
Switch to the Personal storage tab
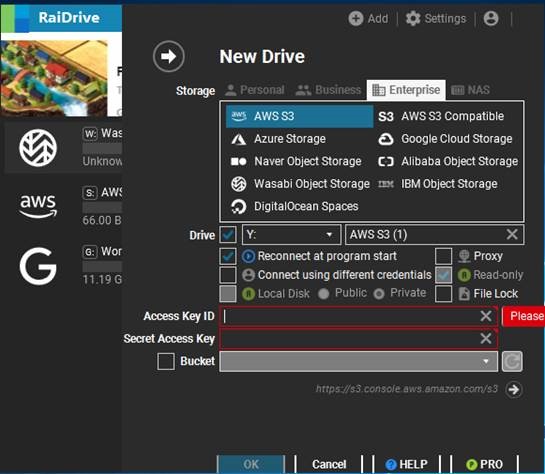tap(255, 90)
